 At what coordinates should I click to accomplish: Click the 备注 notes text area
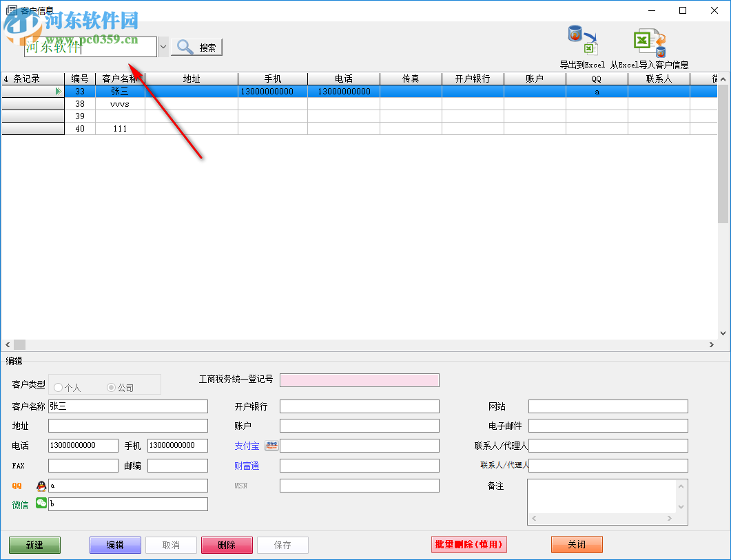pyautogui.click(x=602, y=496)
